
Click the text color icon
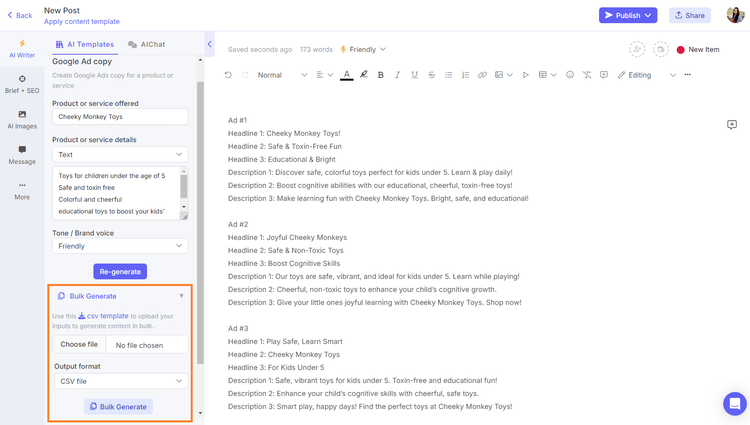347,75
